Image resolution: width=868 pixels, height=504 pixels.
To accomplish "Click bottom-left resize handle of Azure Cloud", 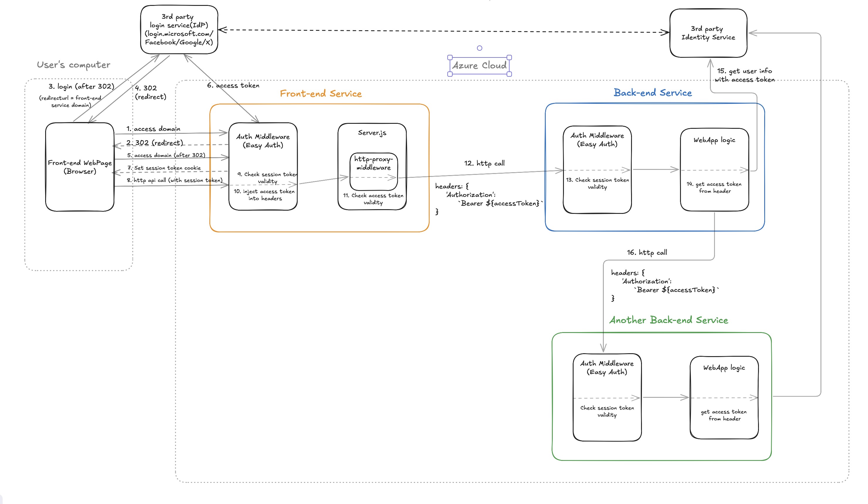I will (x=450, y=74).
